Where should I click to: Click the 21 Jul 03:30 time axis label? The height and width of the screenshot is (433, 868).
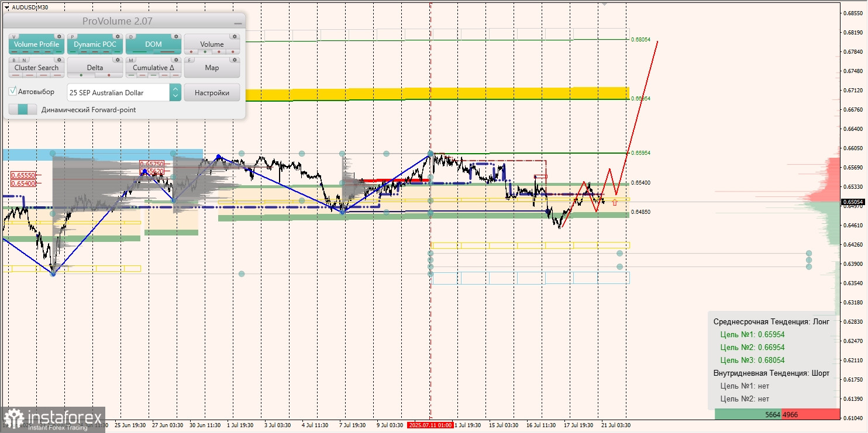[616, 425]
